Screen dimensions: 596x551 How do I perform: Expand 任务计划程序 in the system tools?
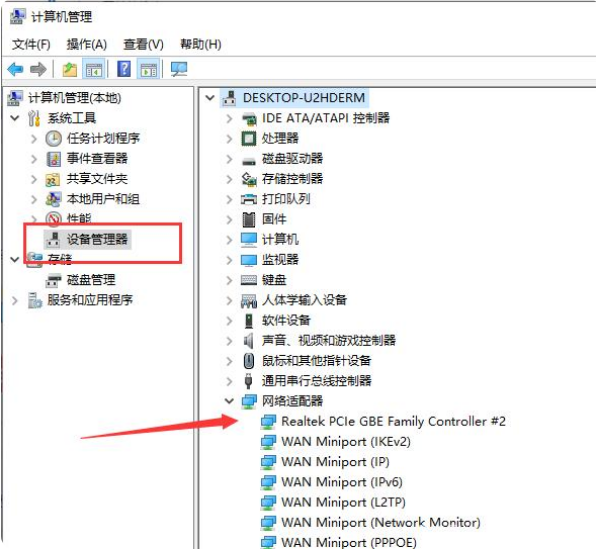tap(34, 138)
